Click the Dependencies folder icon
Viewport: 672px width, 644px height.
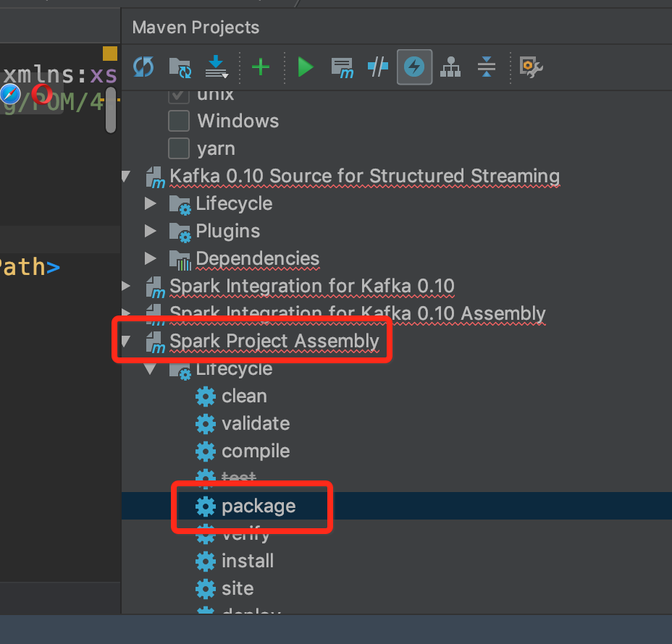(x=180, y=260)
